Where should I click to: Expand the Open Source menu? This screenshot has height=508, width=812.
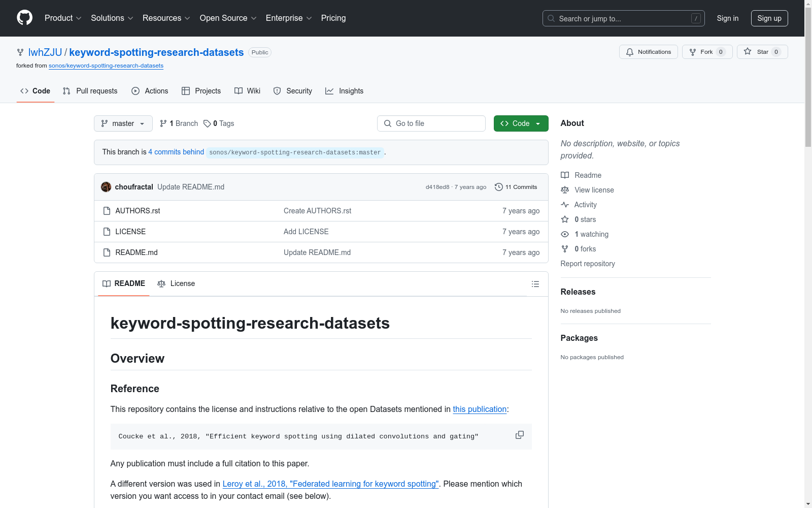coord(228,18)
